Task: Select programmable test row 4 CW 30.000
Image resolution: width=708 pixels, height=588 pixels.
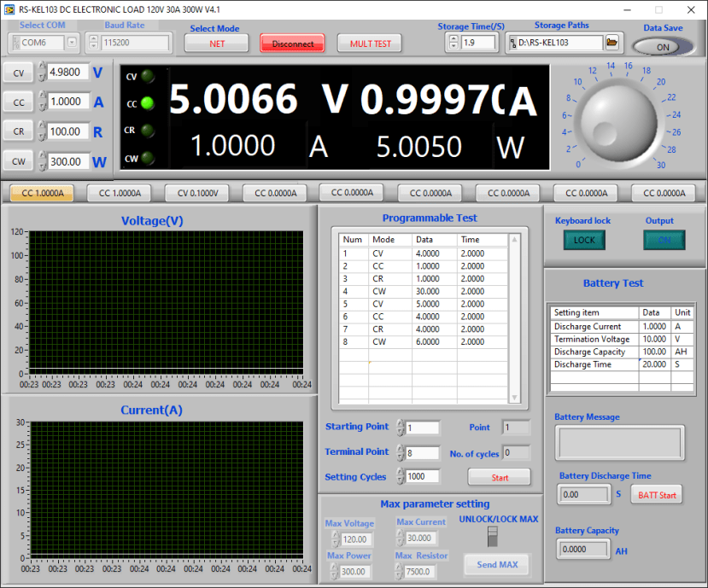Action: tap(424, 291)
